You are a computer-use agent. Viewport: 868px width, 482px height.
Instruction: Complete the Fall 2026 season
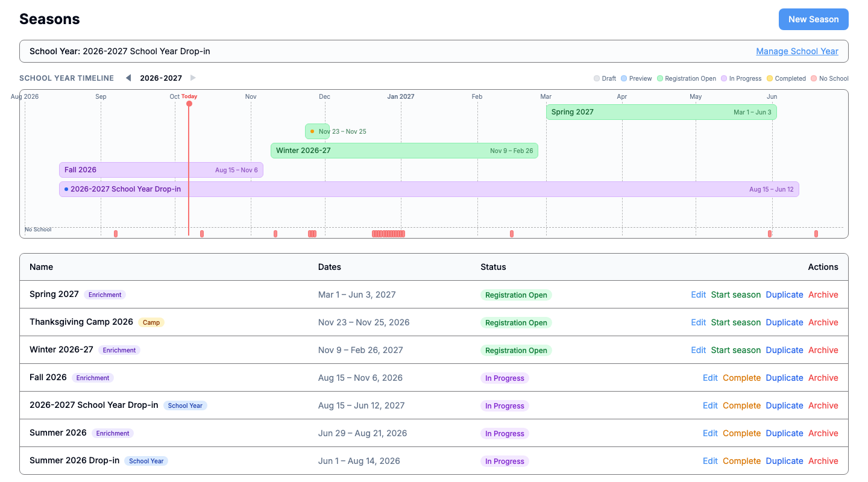tap(741, 378)
